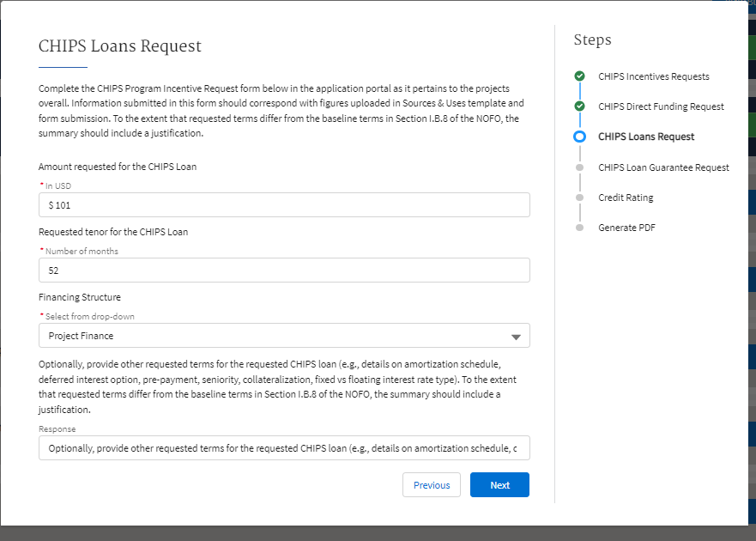
Task: Click the CHIPS Loans Request page heading
Action: click(x=120, y=46)
